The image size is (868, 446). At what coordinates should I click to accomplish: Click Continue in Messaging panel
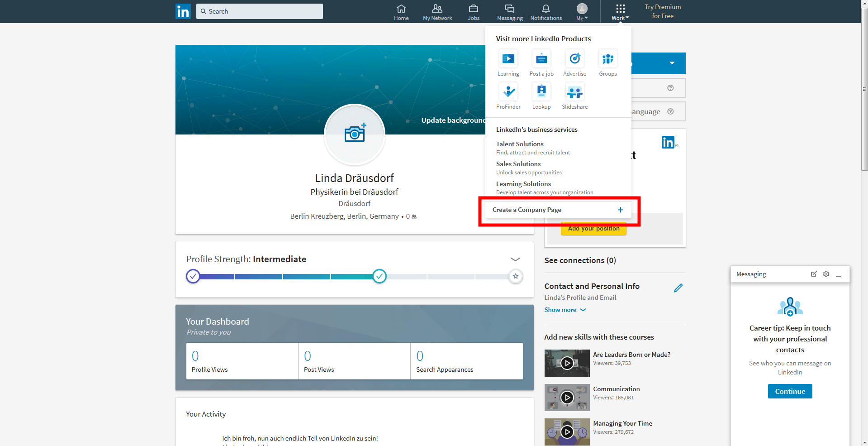[x=790, y=391]
